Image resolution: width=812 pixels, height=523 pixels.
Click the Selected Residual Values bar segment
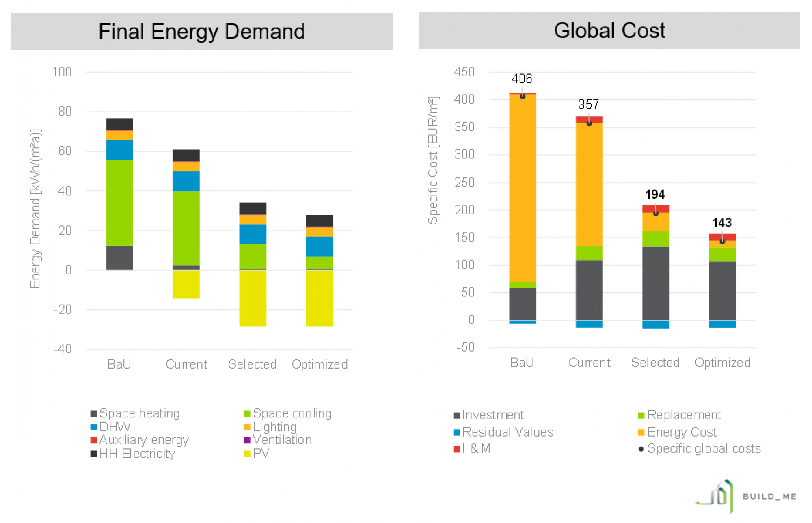coord(656,324)
